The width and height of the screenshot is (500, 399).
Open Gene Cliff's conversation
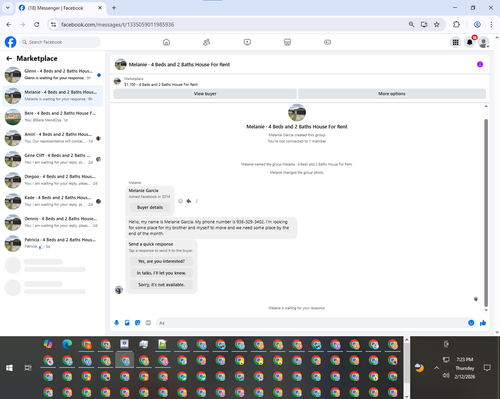coord(53,159)
